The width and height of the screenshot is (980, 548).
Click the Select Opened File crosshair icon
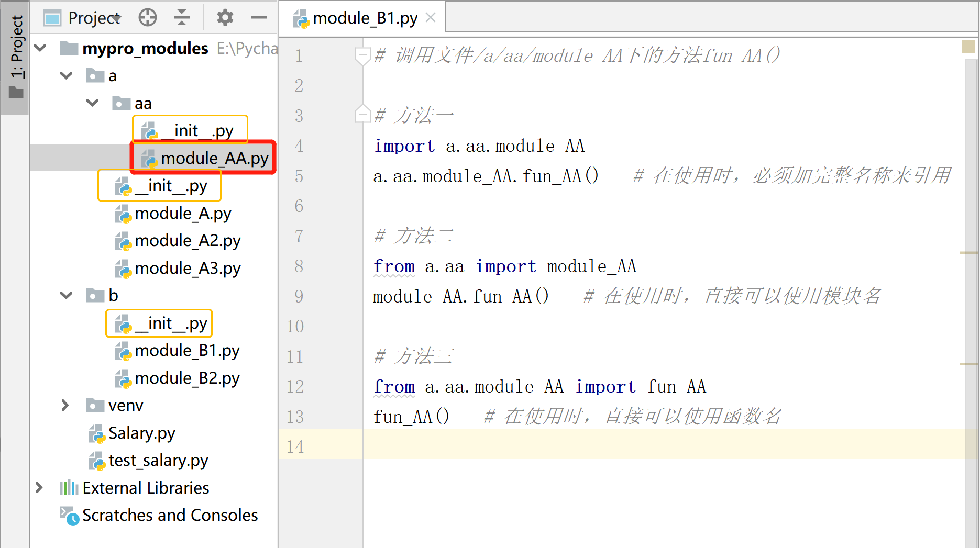147,17
